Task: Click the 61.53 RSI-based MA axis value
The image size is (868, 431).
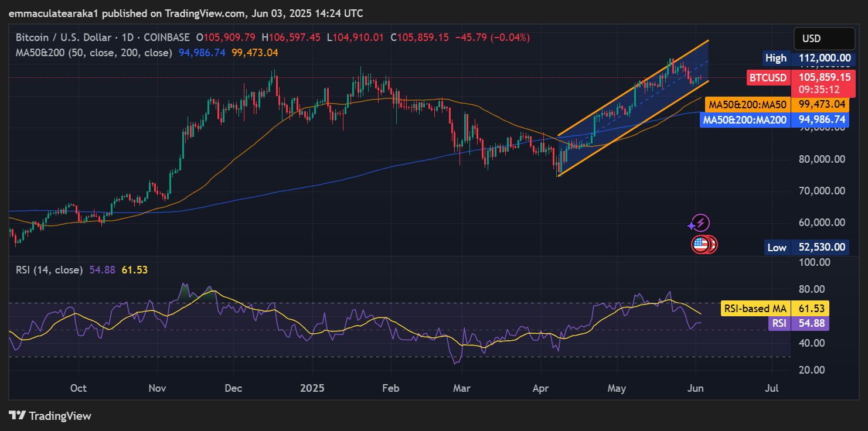Action: click(x=810, y=309)
